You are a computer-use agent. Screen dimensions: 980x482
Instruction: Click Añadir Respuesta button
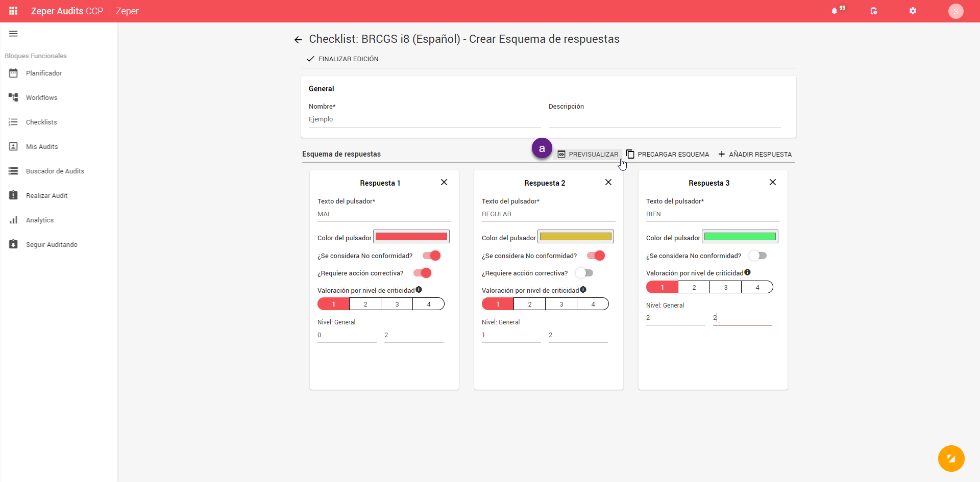point(755,154)
